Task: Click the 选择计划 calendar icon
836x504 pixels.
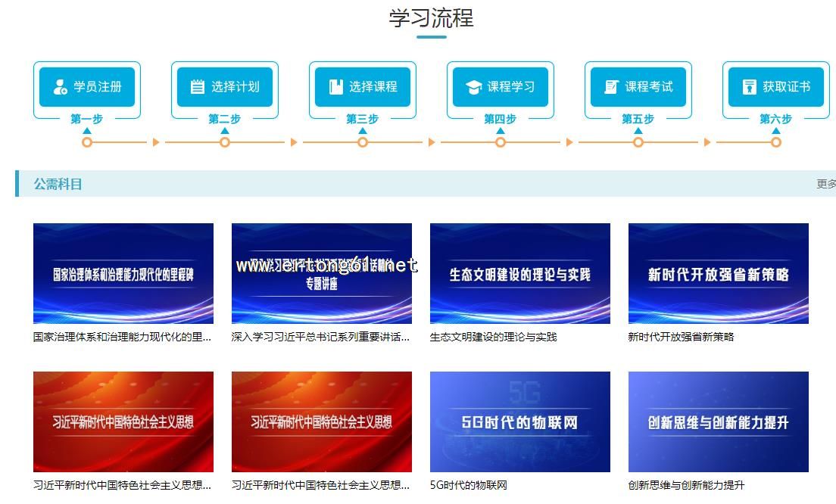Action: (198, 87)
